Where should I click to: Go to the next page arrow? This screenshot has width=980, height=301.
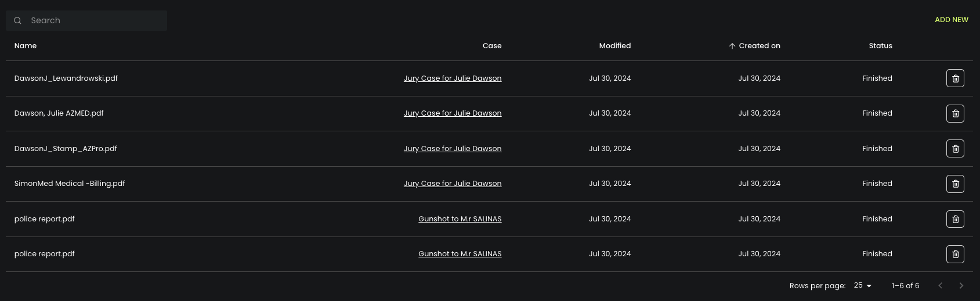pos(961,285)
